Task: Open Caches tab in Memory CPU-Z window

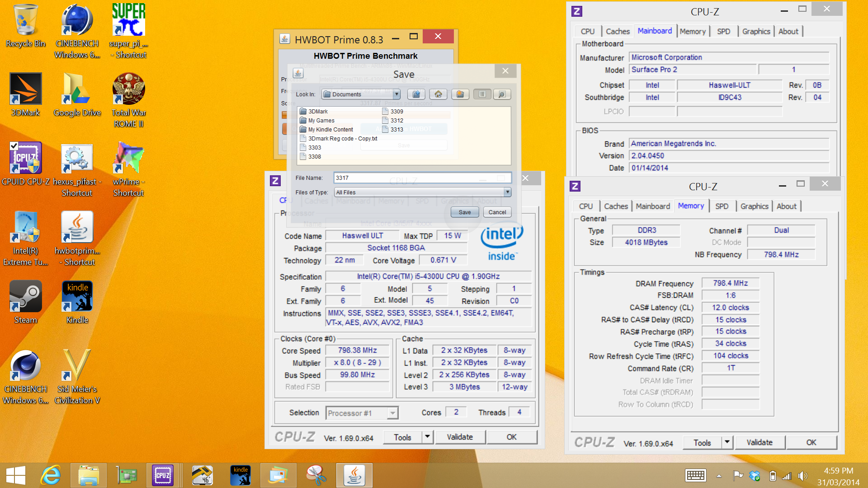Action: [616, 206]
